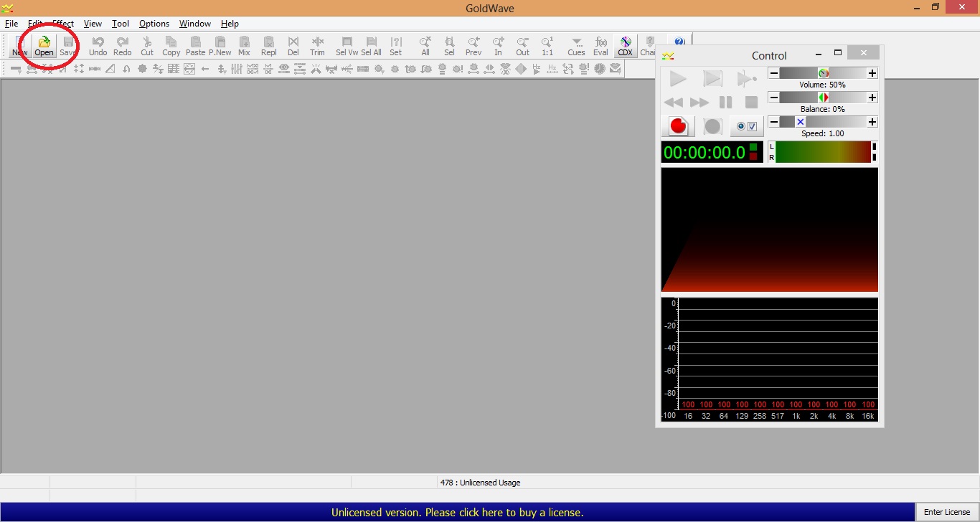Click the Fast forward button in Control

click(x=699, y=103)
